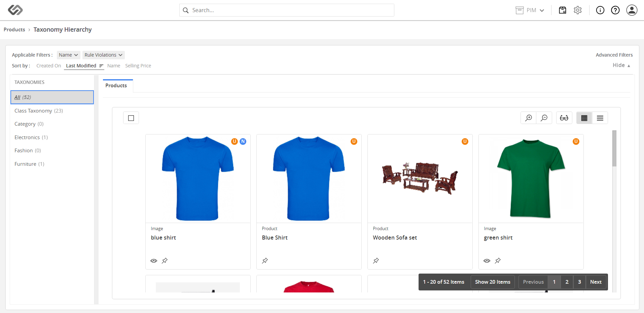Sort by Name
The height and width of the screenshot is (313, 644).
(x=114, y=66)
